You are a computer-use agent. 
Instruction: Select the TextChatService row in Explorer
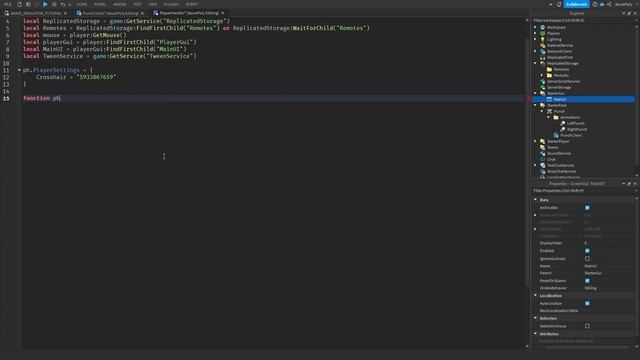pos(583,165)
